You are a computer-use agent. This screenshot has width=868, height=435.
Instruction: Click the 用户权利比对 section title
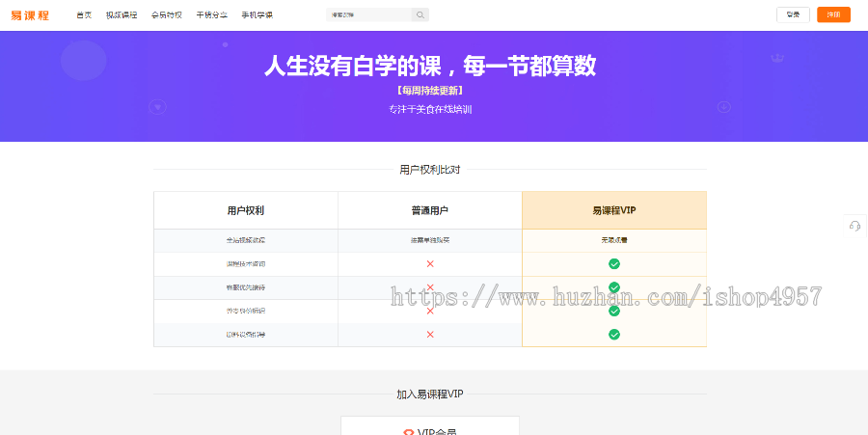[430, 170]
